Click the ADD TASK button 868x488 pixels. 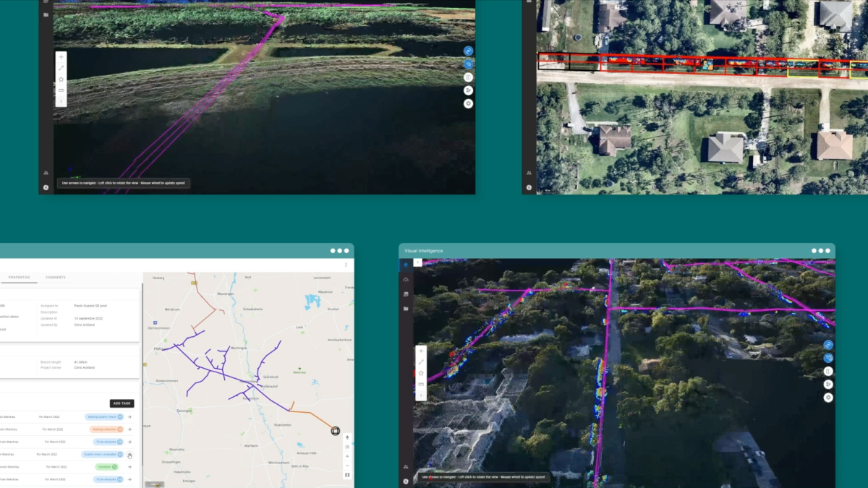tap(122, 403)
